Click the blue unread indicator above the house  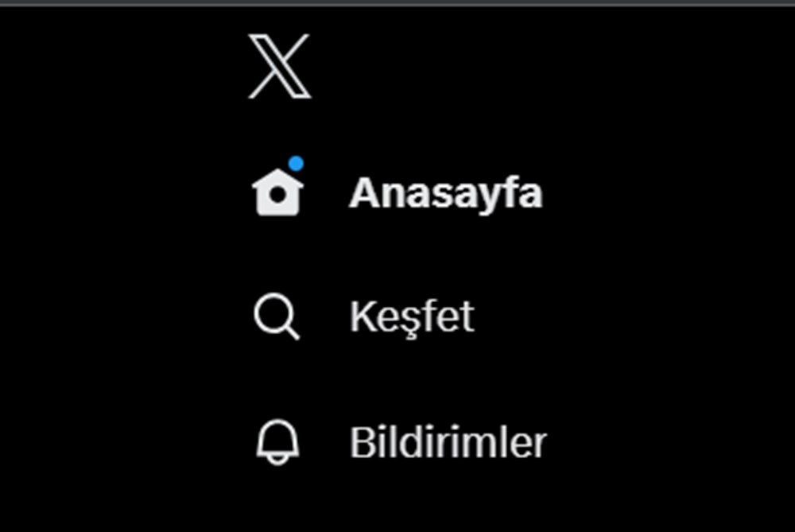297,165
